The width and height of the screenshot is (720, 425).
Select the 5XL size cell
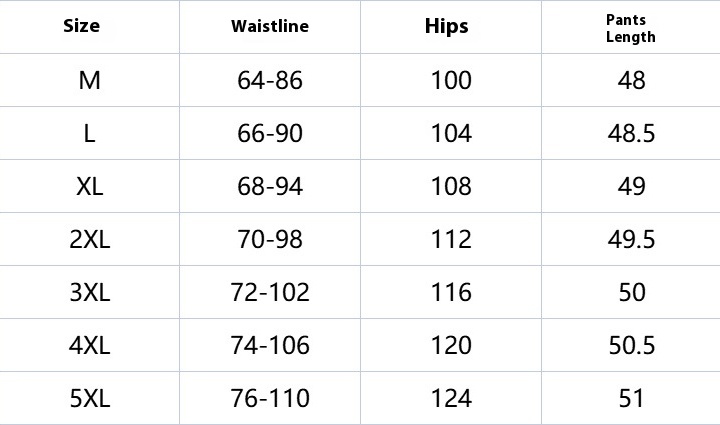click(89, 398)
